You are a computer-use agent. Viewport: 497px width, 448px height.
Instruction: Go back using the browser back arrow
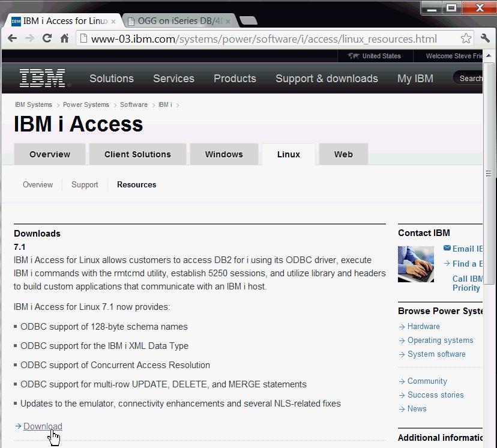(x=13, y=38)
